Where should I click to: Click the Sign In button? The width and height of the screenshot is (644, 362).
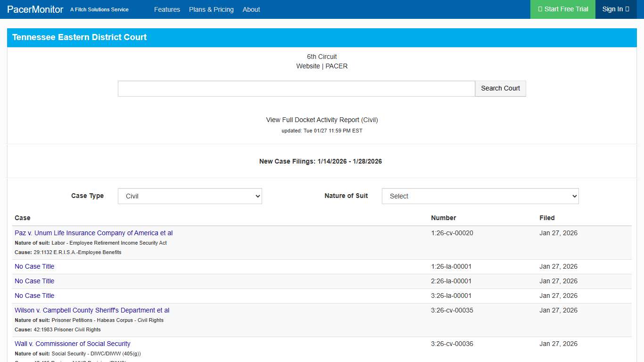tap(615, 9)
